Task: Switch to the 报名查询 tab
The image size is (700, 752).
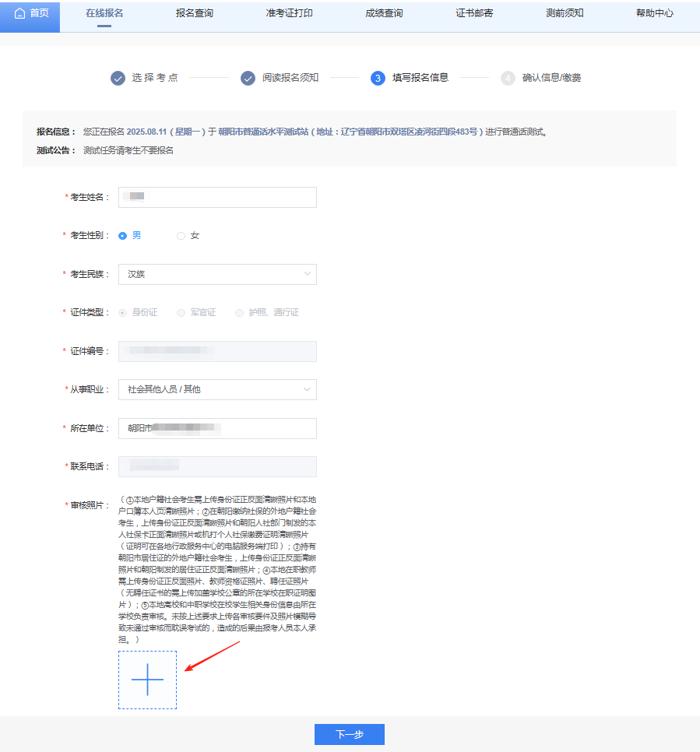Action: 195,14
